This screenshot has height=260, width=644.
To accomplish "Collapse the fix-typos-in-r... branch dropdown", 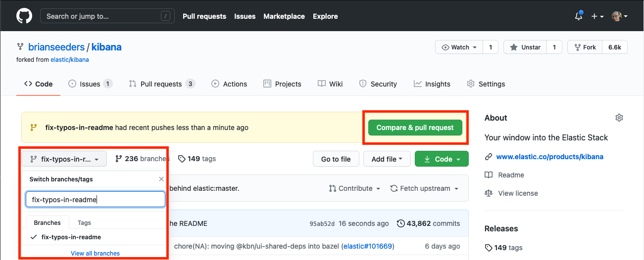I will [64, 159].
